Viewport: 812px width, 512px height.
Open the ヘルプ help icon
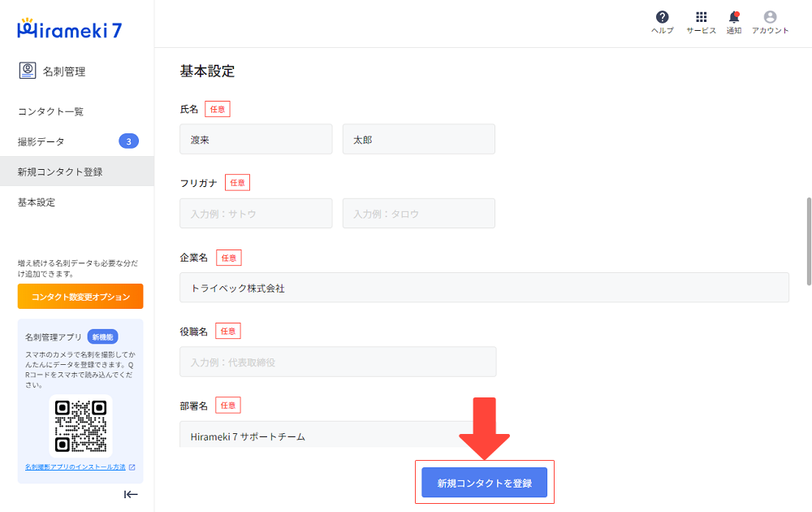pyautogui.click(x=662, y=22)
